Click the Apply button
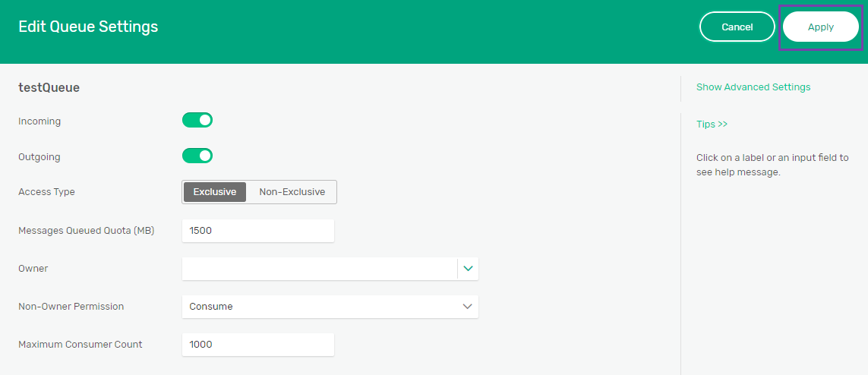This screenshot has width=868, height=375. [820, 27]
